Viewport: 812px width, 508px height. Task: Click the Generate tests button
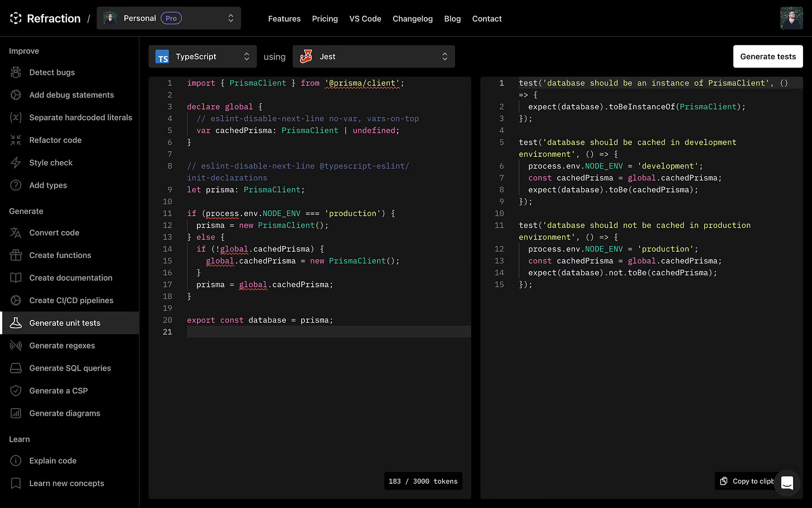pyautogui.click(x=768, y=56)
